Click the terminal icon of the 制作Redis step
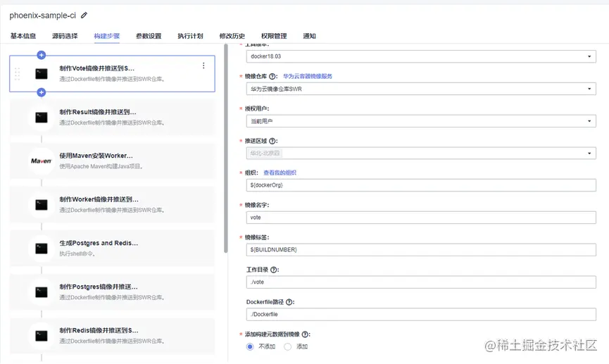The height and width of the screenshot is (364, 609). coord(42,336)
